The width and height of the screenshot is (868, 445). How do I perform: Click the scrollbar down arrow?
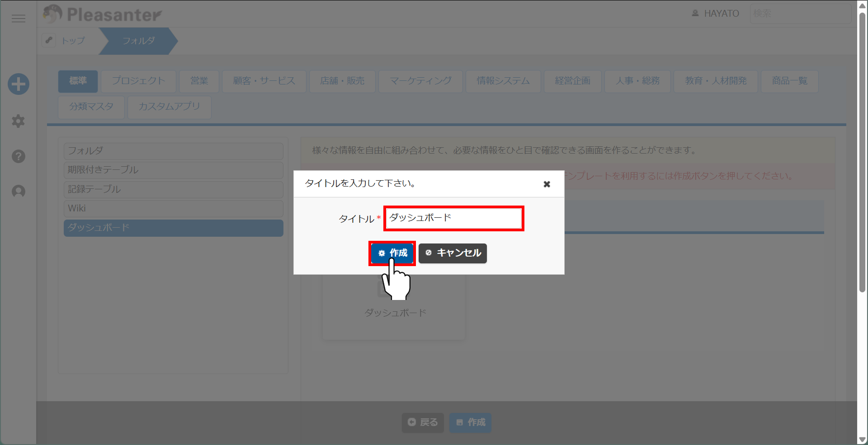click(863, 440)
